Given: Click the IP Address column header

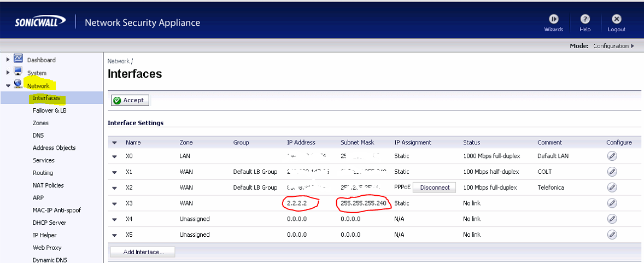Looking at the screenshot, I should (301, 143).
